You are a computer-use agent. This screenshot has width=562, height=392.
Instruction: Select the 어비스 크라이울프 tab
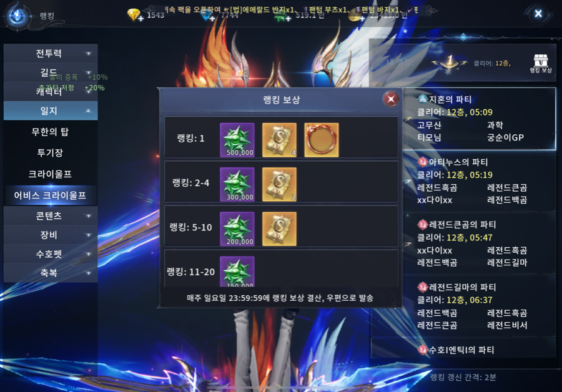(x=51, y=195)
